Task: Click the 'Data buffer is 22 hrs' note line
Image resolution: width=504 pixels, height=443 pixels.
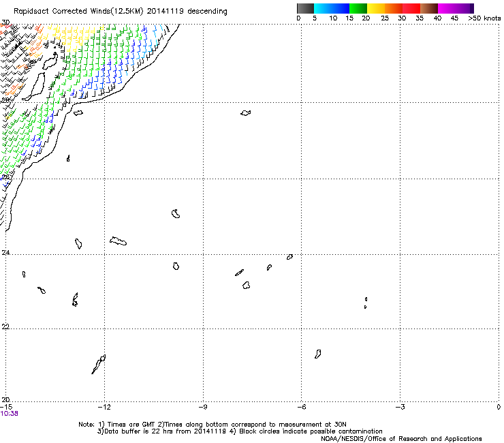Action: click(240, 431)
